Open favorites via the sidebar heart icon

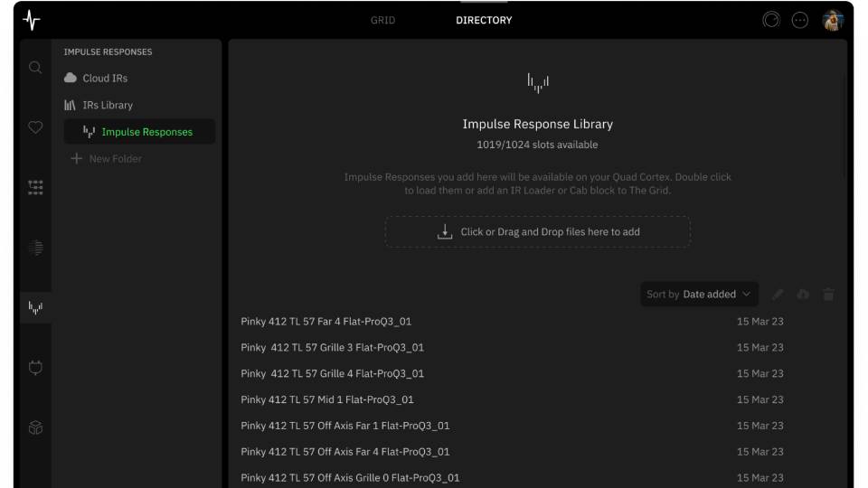35,127
